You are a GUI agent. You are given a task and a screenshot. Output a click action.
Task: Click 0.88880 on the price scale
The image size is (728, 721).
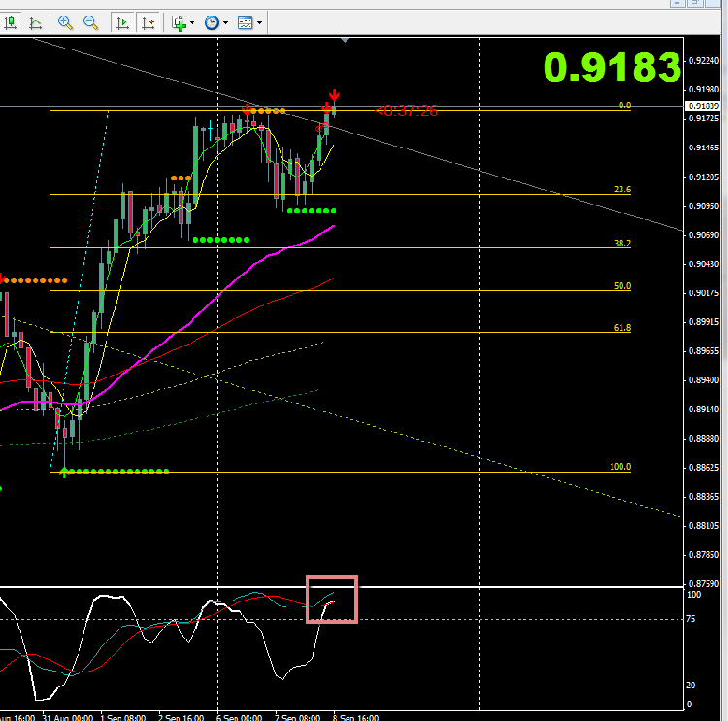point(704,439)
